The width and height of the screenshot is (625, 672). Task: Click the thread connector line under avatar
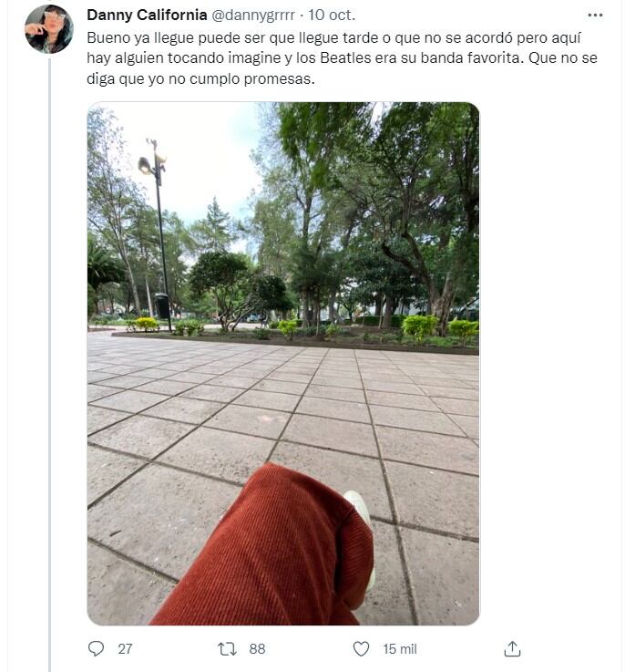pos(49,365)
